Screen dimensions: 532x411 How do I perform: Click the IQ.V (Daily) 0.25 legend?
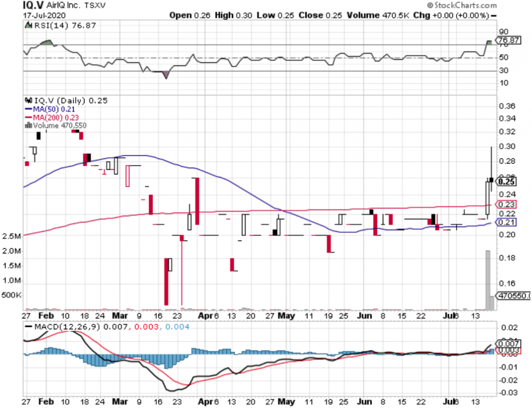[71, 101]
